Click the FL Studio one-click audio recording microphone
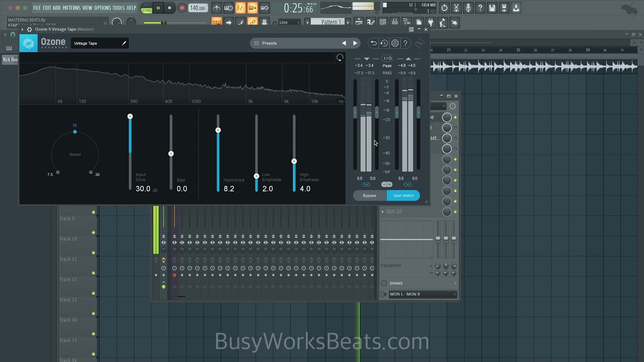This screenshot has height=362, width=644. click(468, 8)
